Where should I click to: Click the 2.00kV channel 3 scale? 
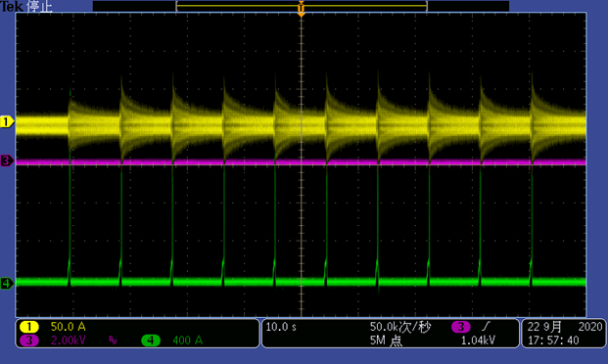[x=69, y=341]
